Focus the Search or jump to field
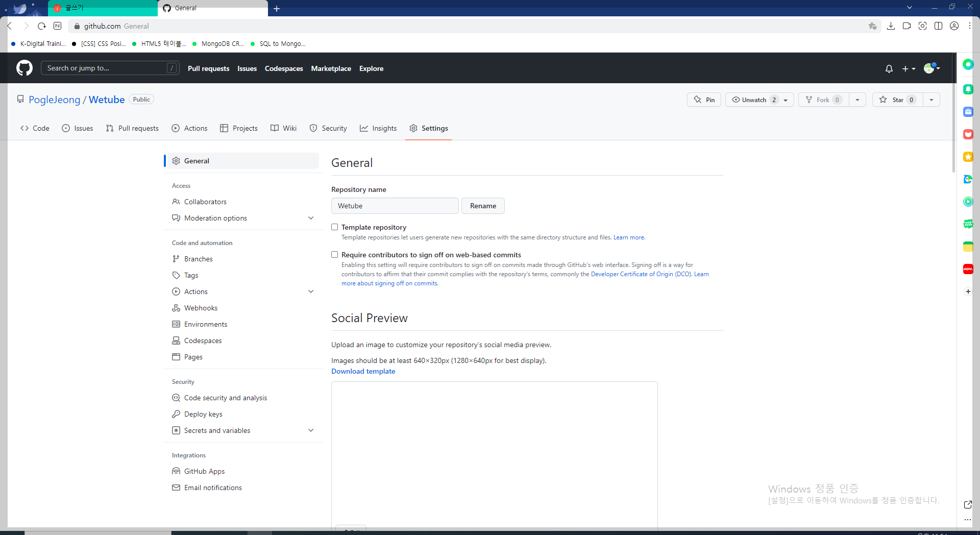 point(110,68)
